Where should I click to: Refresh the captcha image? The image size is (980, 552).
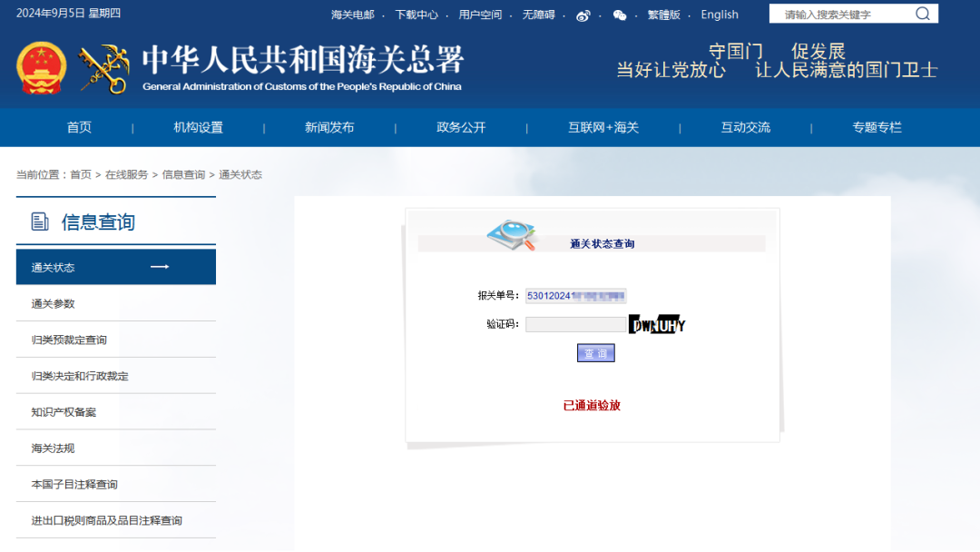pos(657,324)
